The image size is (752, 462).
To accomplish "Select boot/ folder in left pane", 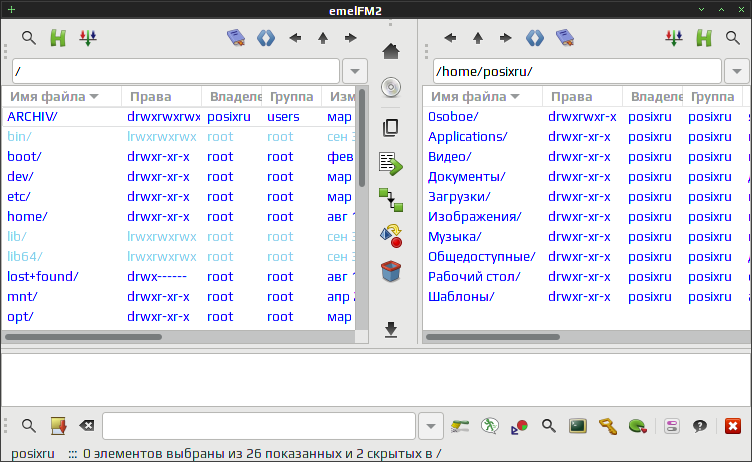I will [24, 156].
